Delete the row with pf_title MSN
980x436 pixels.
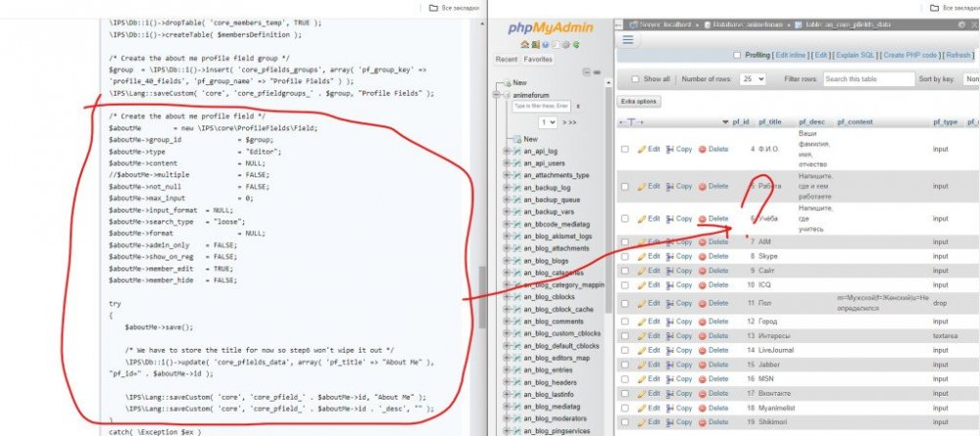(711, 377)
